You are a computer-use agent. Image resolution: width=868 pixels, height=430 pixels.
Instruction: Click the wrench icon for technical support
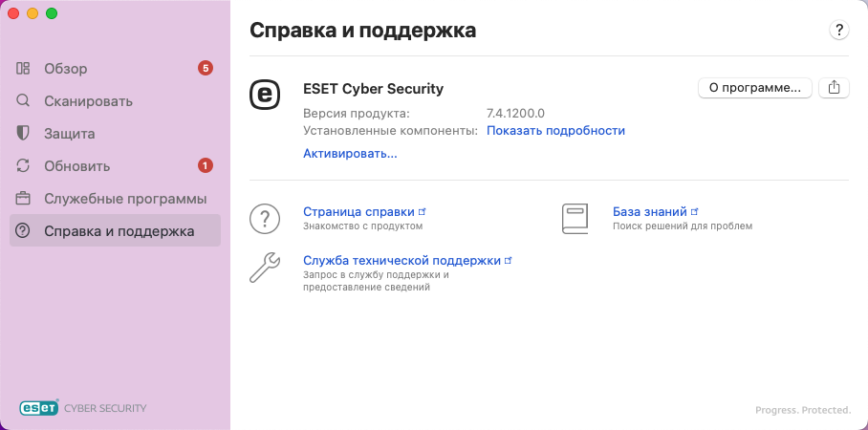coord(264,267)
